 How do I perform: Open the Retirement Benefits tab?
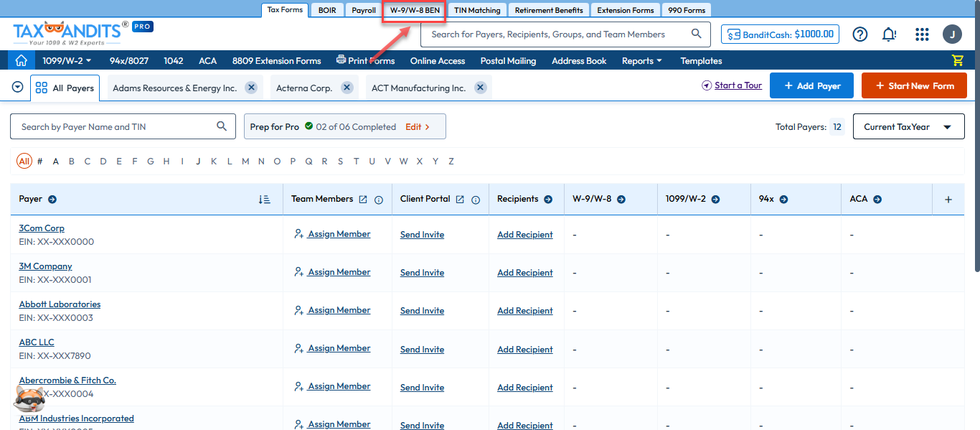click(x=549, y=10)
